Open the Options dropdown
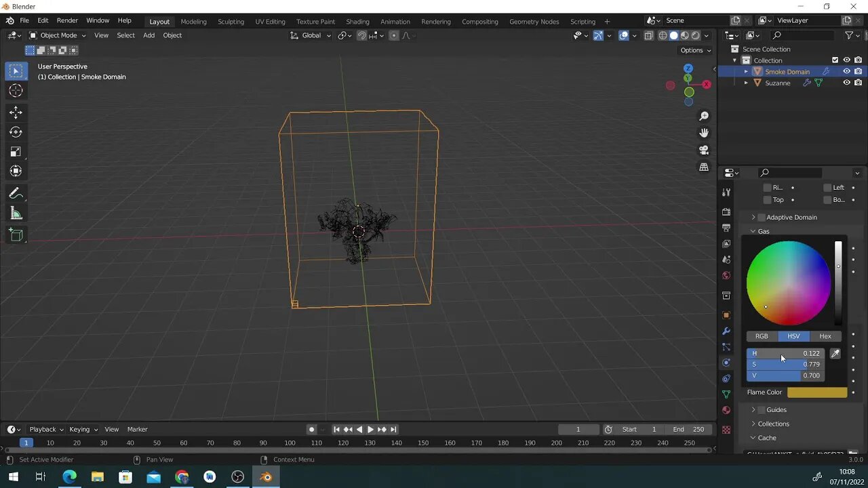Image resolution: width=868 pixels, height=488 pixels. click(695, 50)
